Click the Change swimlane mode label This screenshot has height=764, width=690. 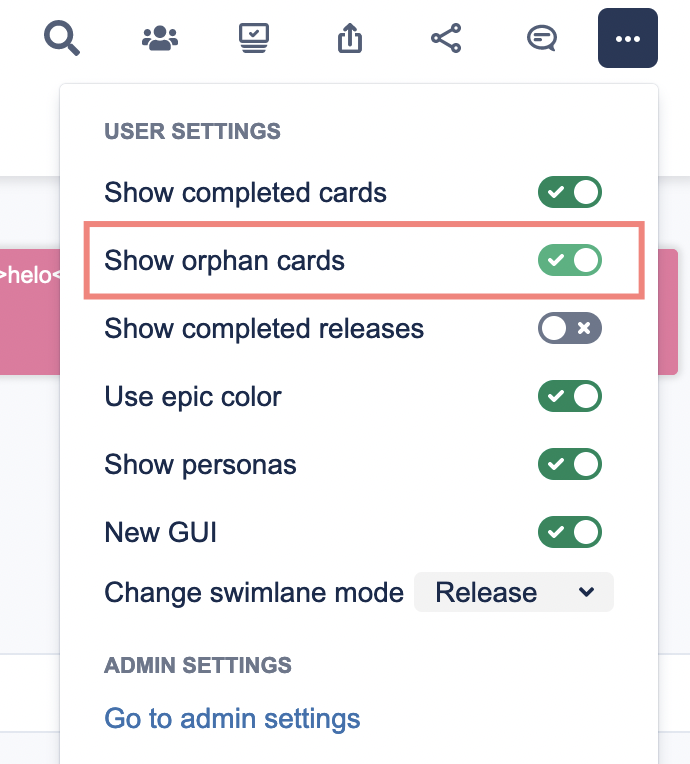pyautogui.click(x=254, y=593)
